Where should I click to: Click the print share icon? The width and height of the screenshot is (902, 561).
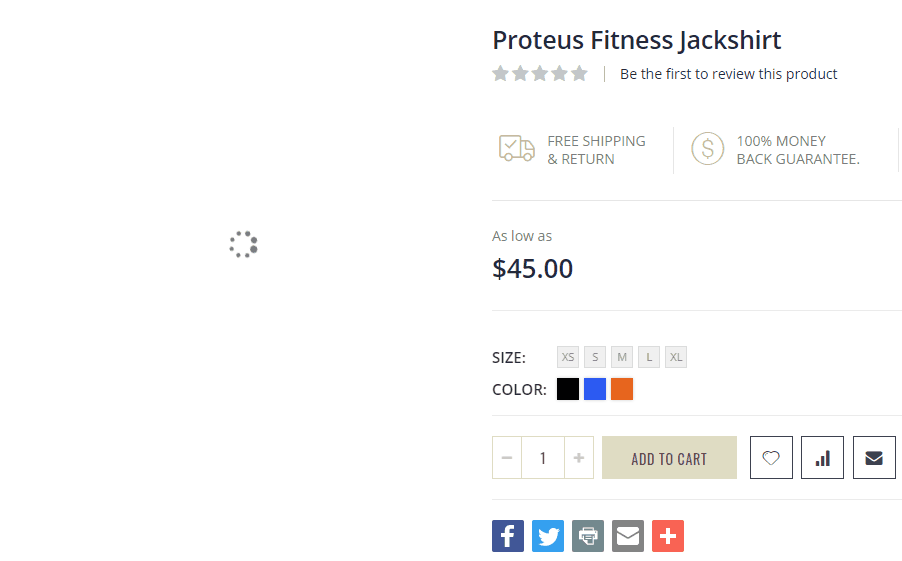point(588,536)
